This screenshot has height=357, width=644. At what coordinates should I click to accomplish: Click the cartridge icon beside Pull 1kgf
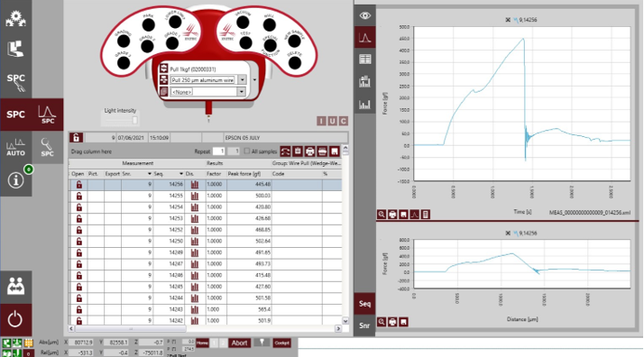coord(164,69)
